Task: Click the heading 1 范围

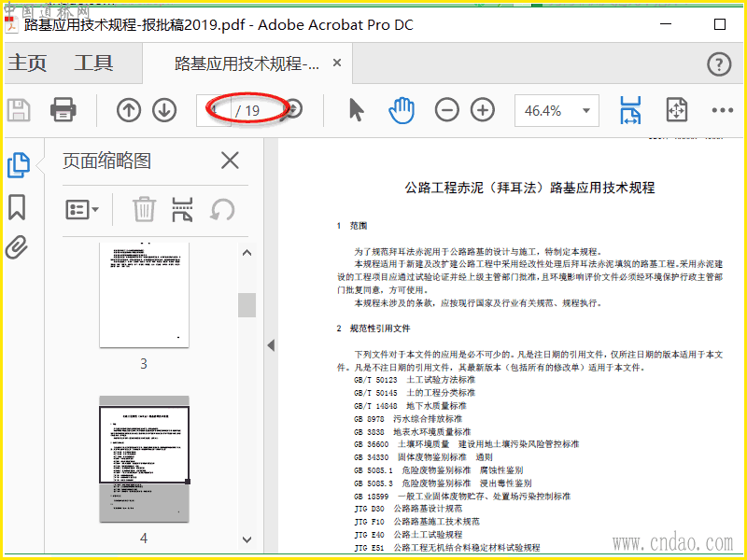Action: (x=352, y=226)
